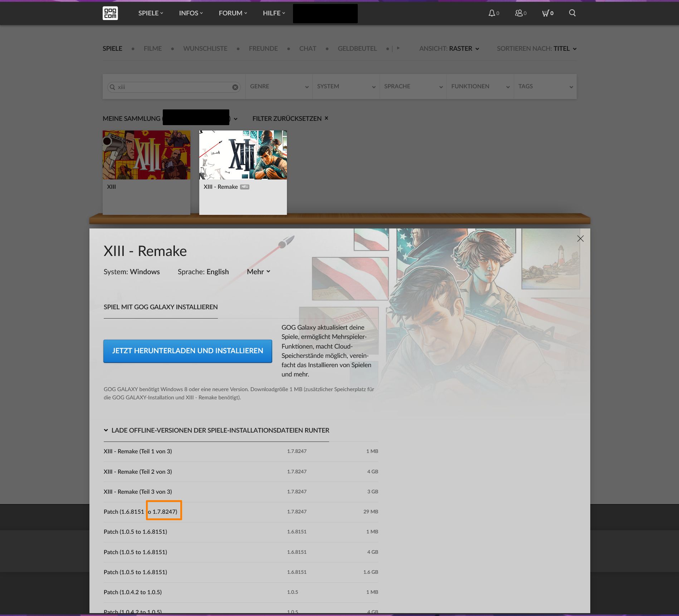
Task: Expand the SPRACHE filter
Action: click(413, 87)
